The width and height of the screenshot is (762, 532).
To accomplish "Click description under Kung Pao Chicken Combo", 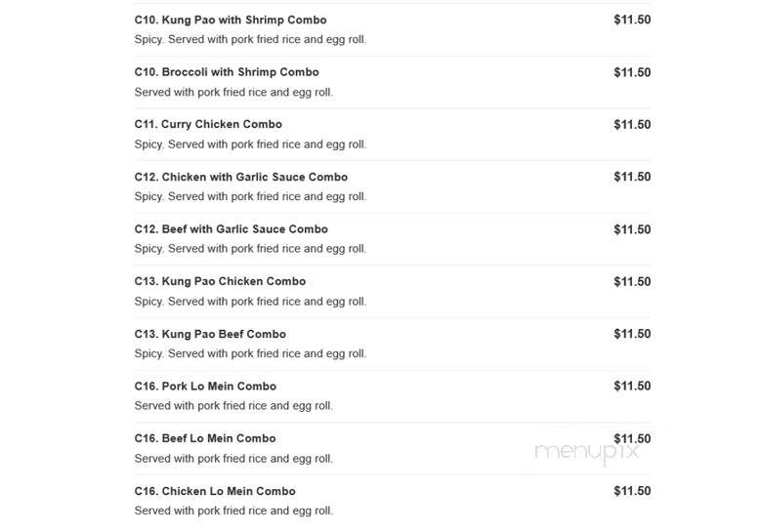I will (x=250, y=302).
